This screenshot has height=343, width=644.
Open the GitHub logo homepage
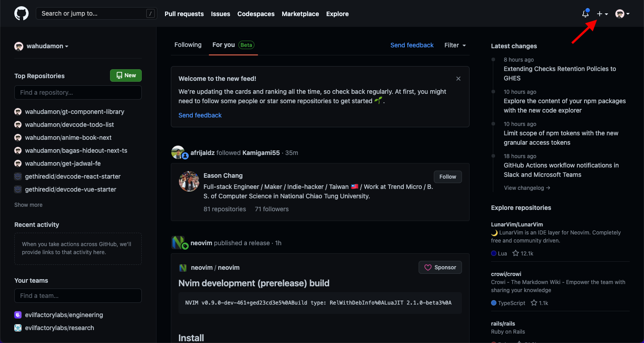click(x=21, y=13)
